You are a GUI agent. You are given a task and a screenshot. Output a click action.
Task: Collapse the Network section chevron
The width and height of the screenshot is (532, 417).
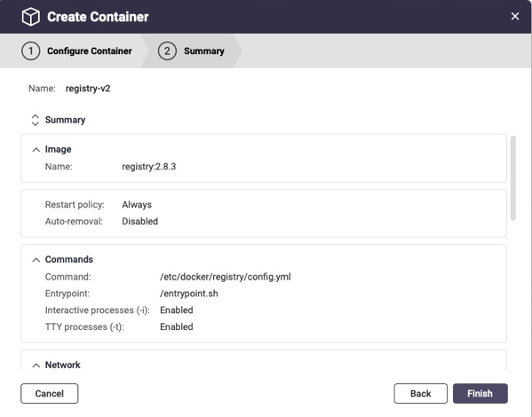tap(36, 366)
